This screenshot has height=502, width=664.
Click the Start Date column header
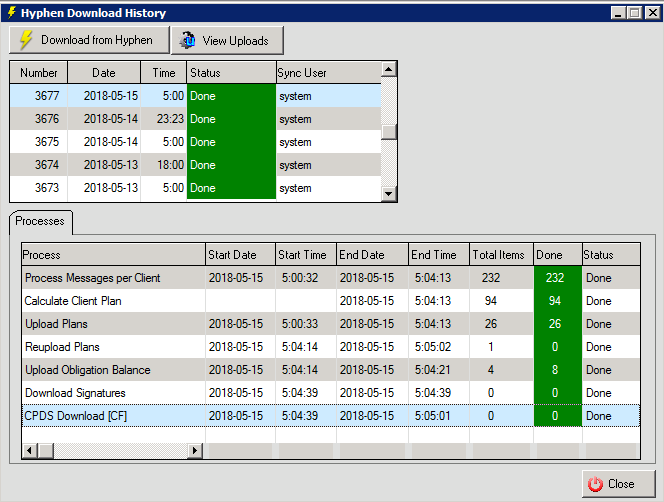click(x=241, y=255)
